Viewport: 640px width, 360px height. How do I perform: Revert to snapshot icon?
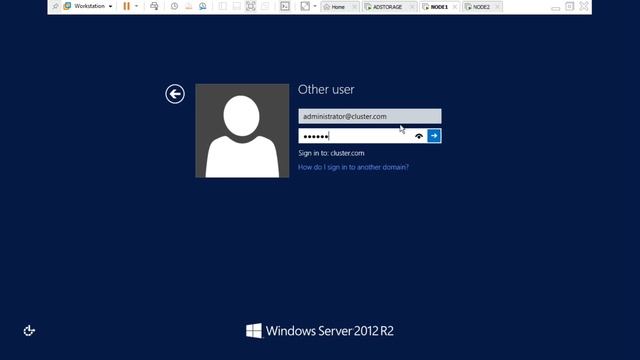coord(189,6)
